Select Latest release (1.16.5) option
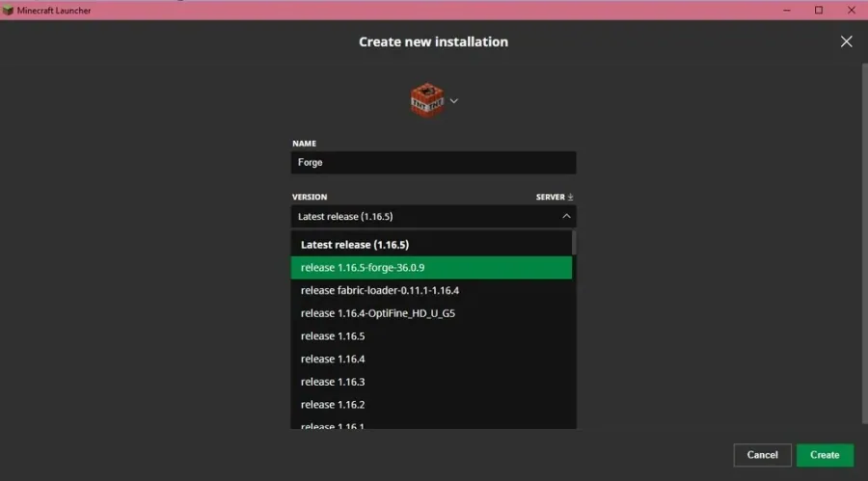This screenshot has width=868, height=481. 431,245
